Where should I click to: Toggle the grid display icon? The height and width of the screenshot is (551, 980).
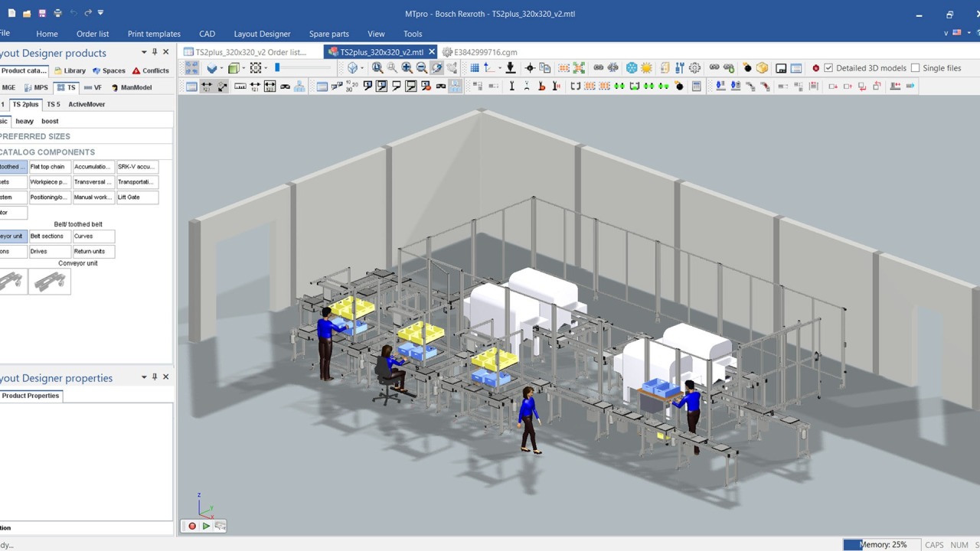click(475, 68)
